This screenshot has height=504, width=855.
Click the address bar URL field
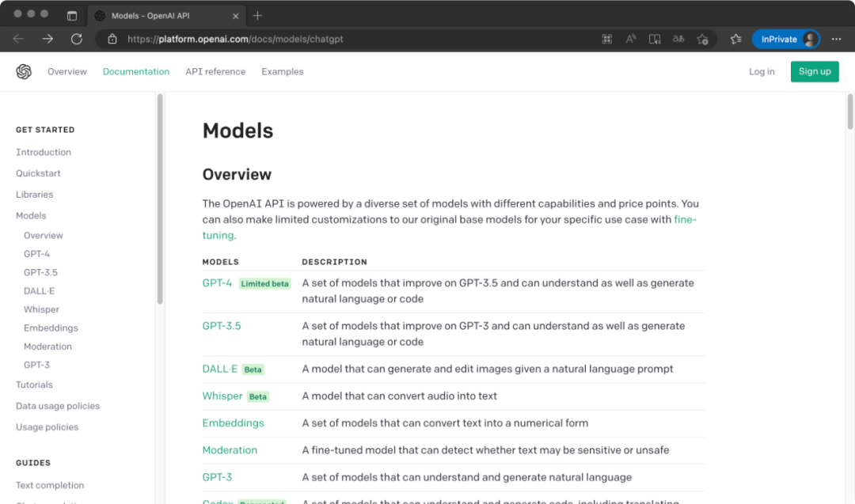coord(317,39)
